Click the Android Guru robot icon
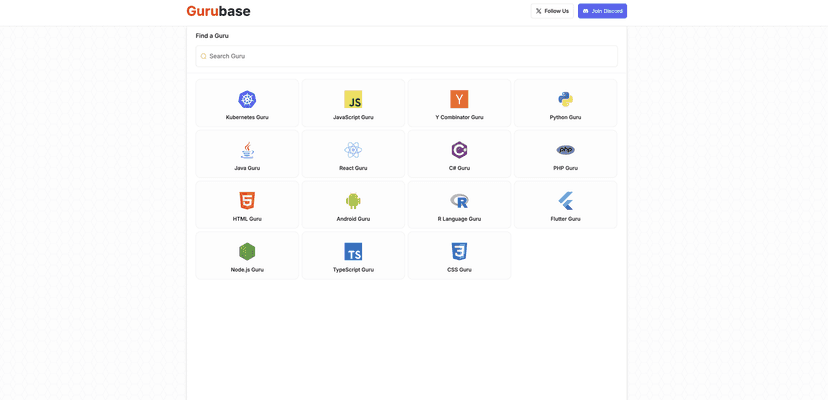Image resolution: width=828 pixels, height=400 pixels. [x=353, y=200]
